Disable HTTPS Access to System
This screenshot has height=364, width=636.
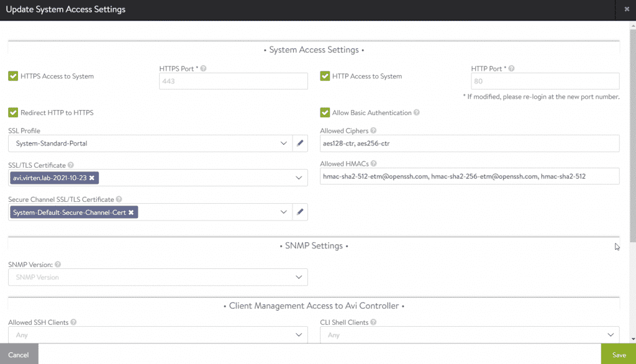[13, 76]
